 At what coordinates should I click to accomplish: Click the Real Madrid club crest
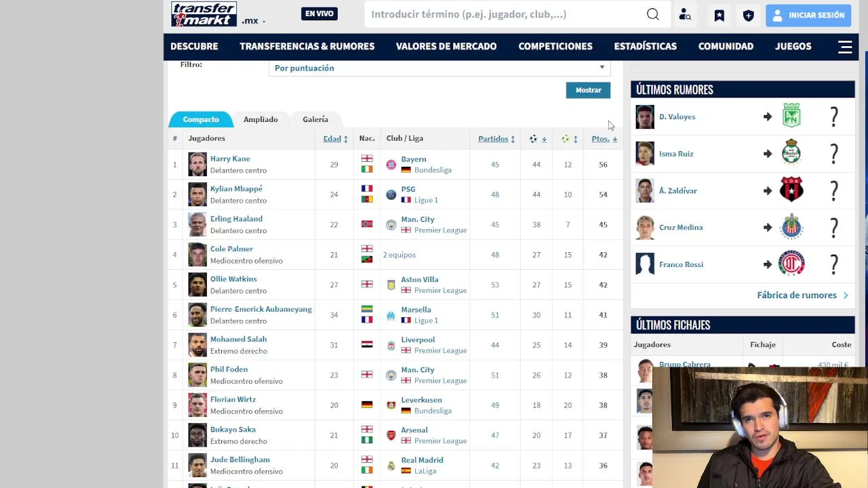[391, 466]
